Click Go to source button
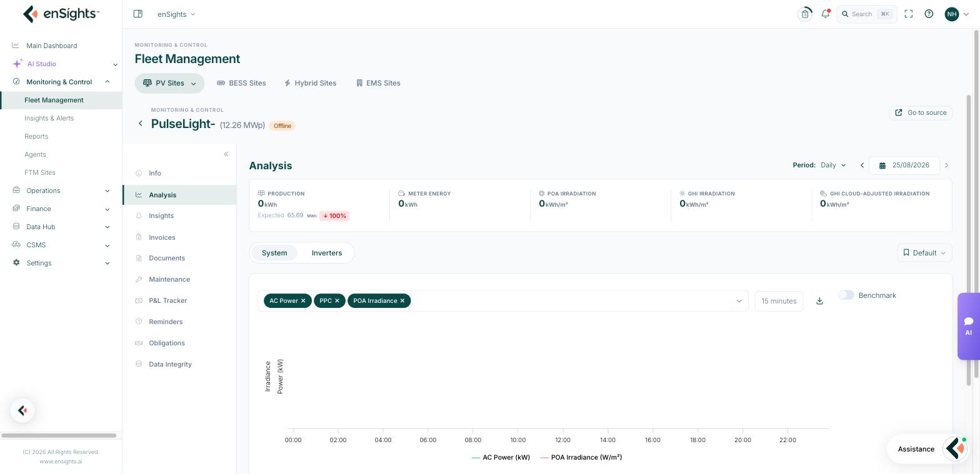The height and width of the screenshot is (474, 980). 921,112
